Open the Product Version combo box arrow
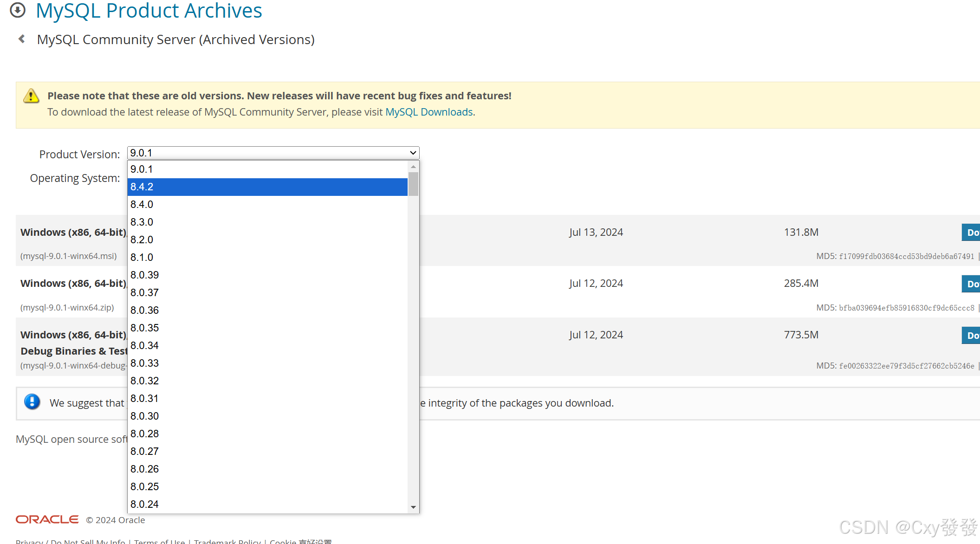980x544 pixels. pos(413,153)
